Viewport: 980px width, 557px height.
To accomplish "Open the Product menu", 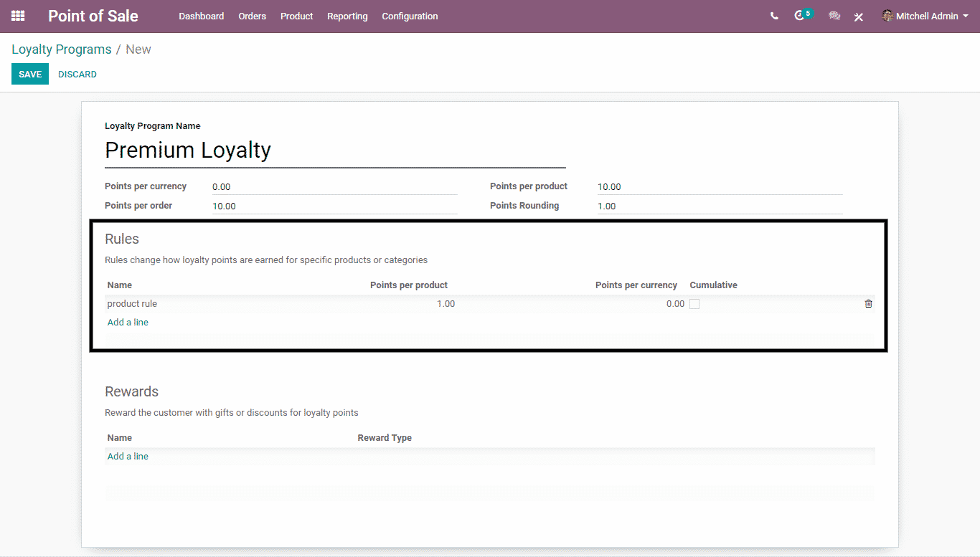I will pyautogui.click(x=296, y=16).
